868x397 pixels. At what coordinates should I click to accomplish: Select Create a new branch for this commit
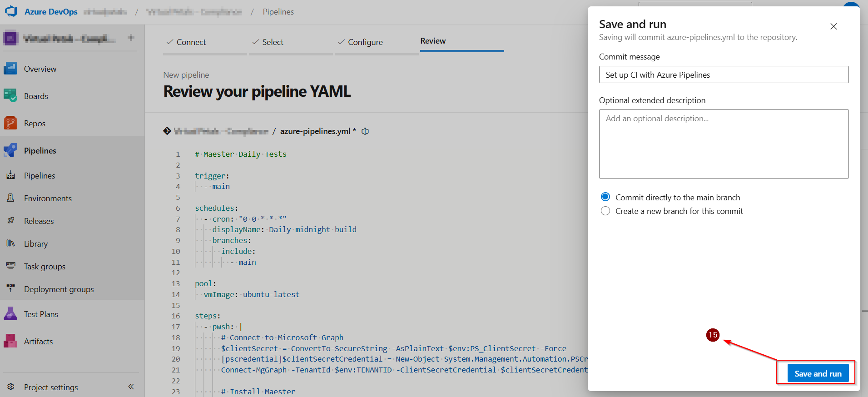click(x=605, y=211)
